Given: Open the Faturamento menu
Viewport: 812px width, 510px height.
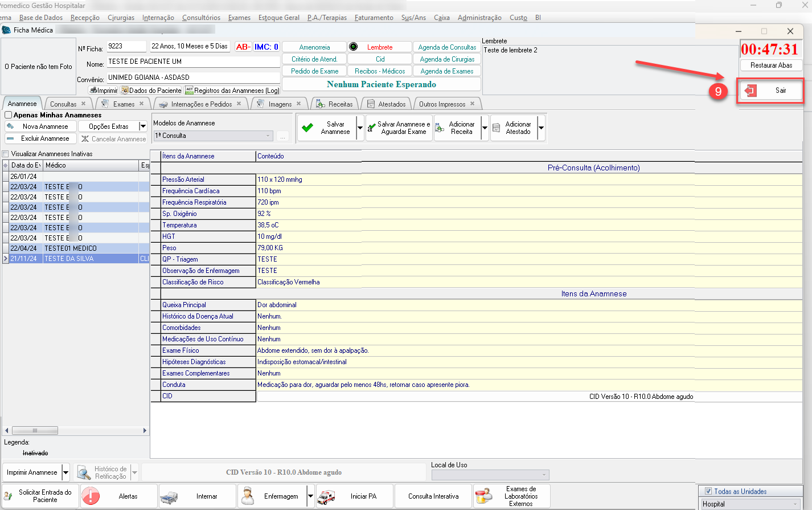Looking at the screenshot, I should pyautogui.click(x=374, y=18).
